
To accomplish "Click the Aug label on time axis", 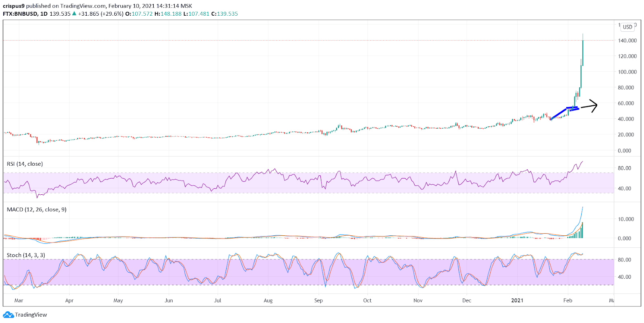I will coord(268,300).
